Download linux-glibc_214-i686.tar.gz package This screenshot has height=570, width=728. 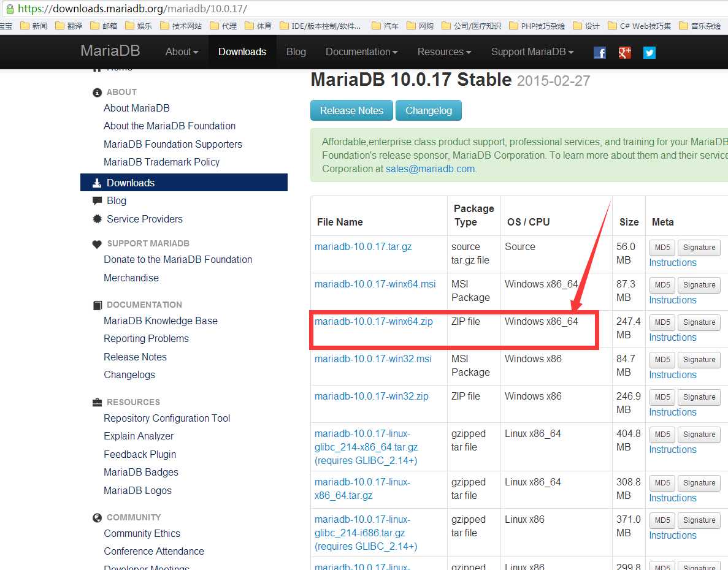pyautogui.click(x=366, y=533)
